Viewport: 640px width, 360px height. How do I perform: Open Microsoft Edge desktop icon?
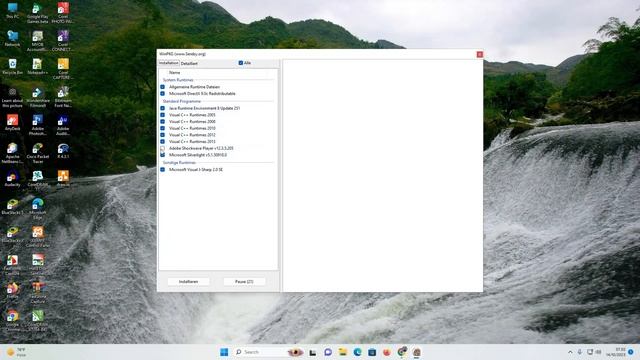click(x=38, y=209)
